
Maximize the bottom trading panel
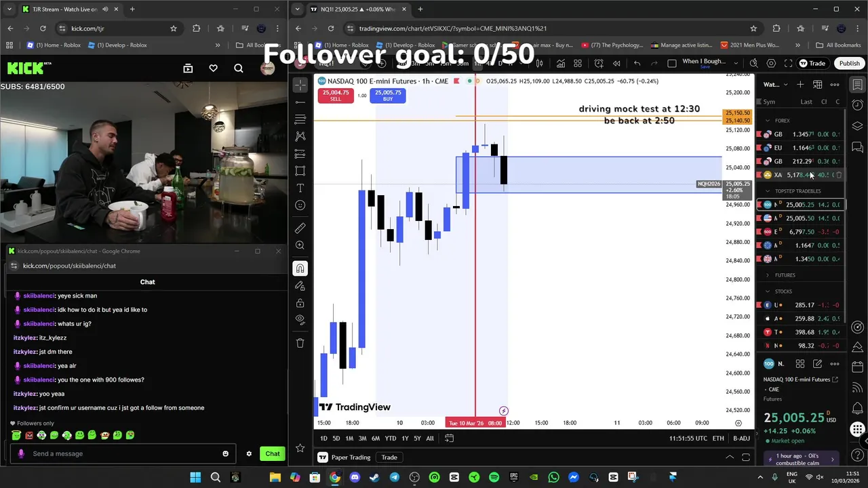[x=746, y=457]
